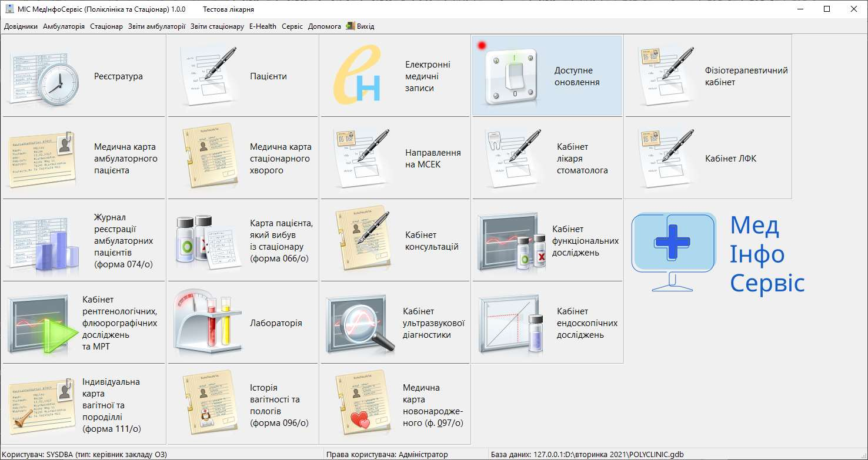
Task: Open the ультразвукової діагностики magnifier icon
Action: pyautogui.click(x=360, y=324)
